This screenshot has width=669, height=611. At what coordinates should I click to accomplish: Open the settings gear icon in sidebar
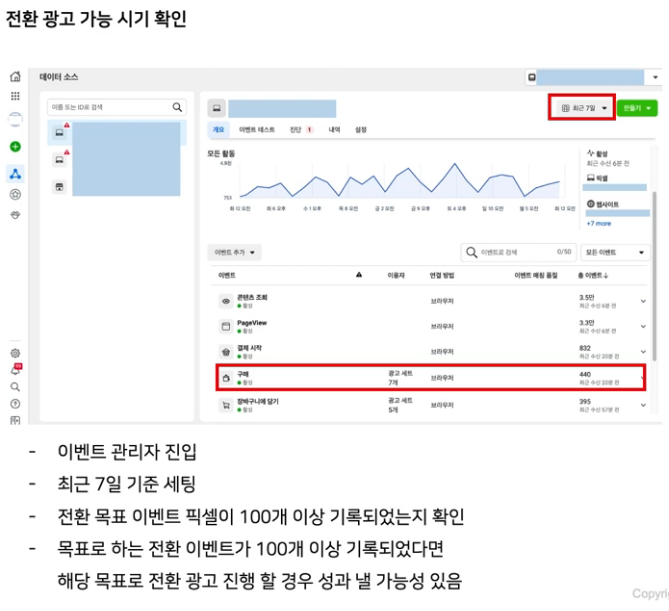(x=15, y=353)
